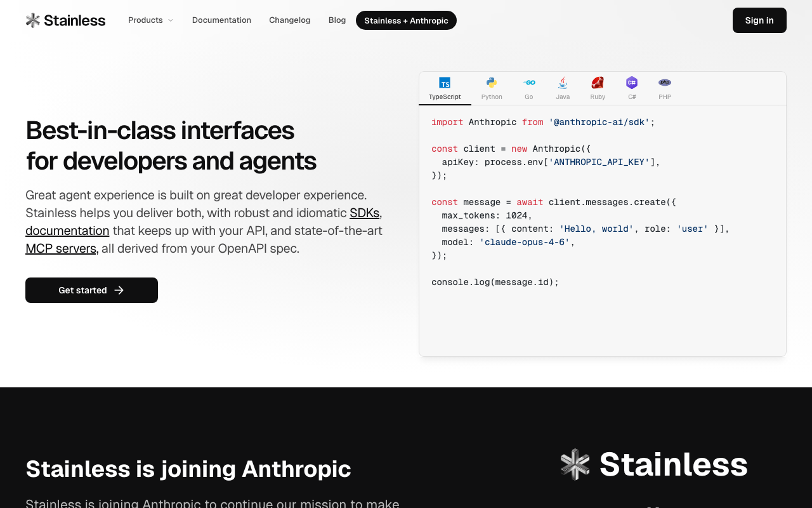The width and height of the screenshot is (812, 508).
Task: Follow the SDKs link in hero text
Action: (365, 213)
